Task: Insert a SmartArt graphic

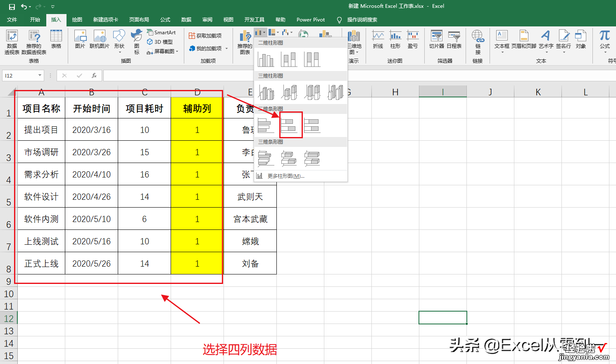Action: pyautogui.click(x=162, y=32)
